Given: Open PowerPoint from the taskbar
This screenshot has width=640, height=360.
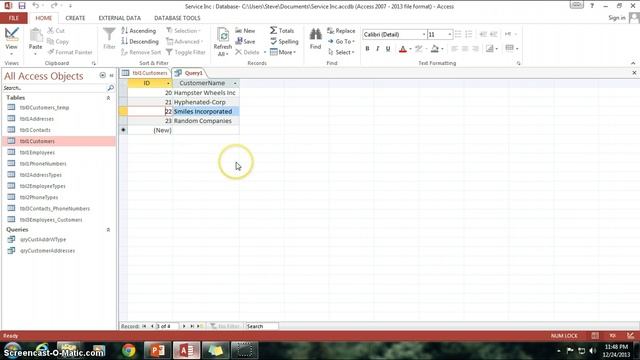Looking at the screenshot, I should click(158, 350).
